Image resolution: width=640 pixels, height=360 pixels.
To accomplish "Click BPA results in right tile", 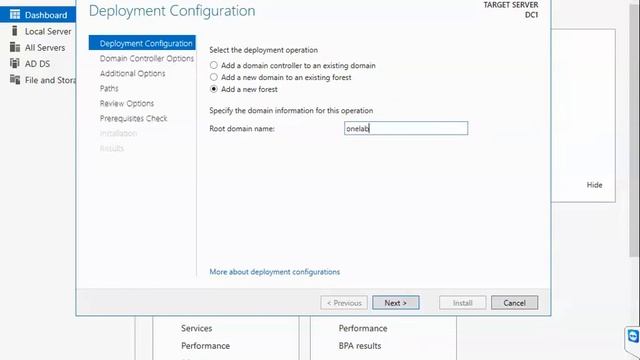I will (x=360, y=346).
